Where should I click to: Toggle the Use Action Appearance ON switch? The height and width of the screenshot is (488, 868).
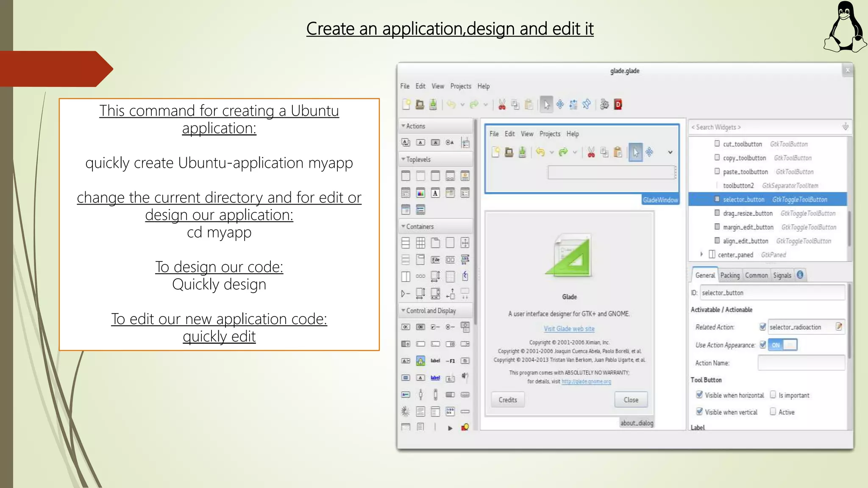[x=782, y=345]
